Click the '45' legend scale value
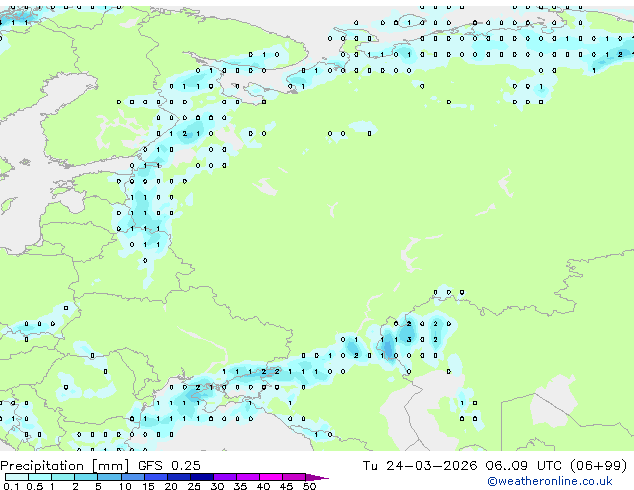 coord(286,486)
